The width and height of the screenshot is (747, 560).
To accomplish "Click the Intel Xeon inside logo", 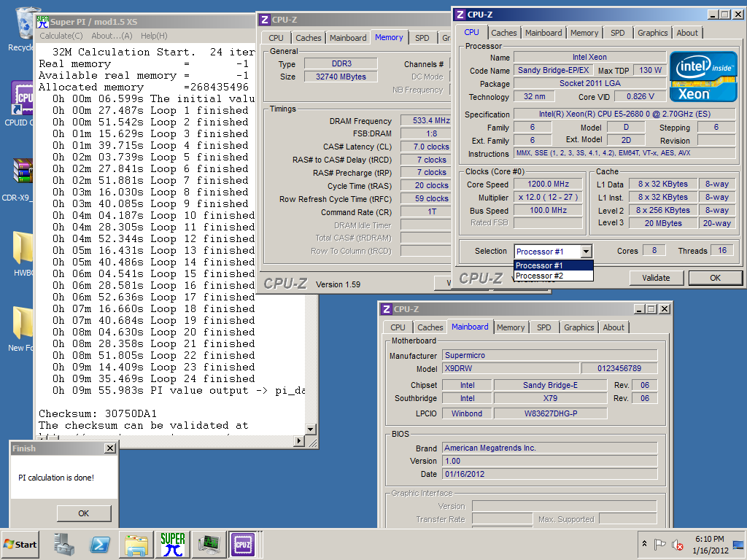I will 703,76.
